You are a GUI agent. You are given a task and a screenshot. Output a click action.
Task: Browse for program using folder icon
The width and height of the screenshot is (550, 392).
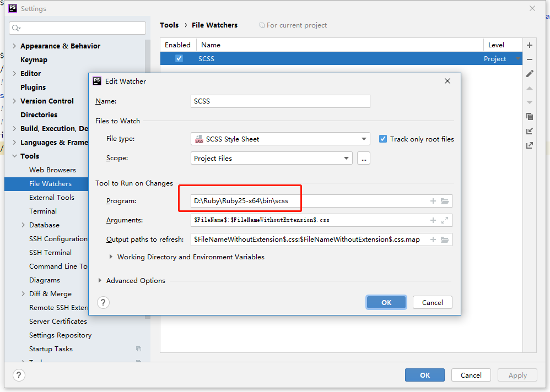pyautogui.click(x=445, y=202)
